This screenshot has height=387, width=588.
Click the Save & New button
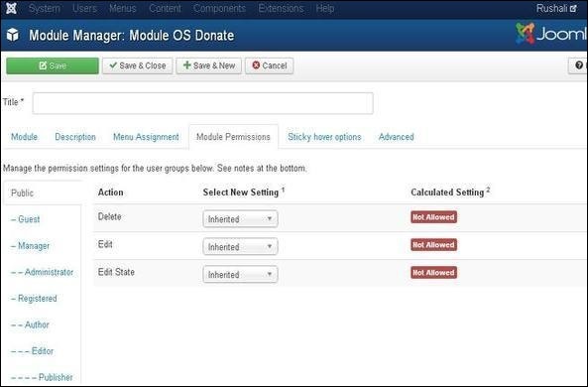click(209, 65)
